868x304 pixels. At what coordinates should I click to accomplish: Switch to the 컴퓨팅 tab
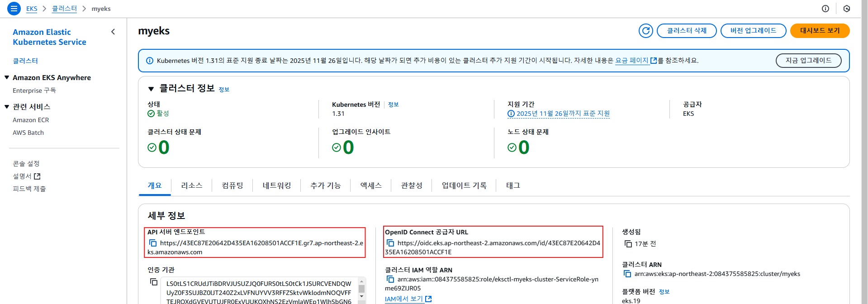tap(232, 185)
